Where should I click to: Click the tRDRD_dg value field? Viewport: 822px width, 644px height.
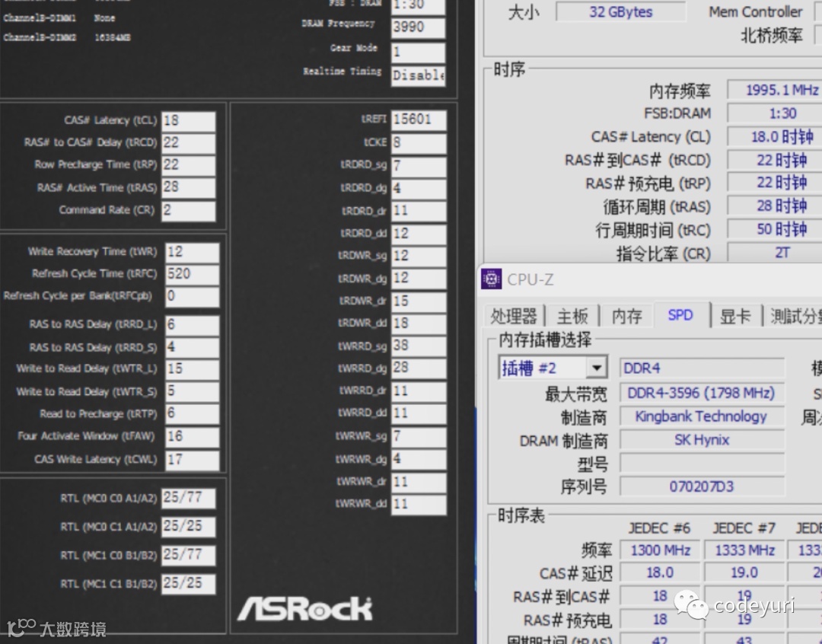coord(419,189)
